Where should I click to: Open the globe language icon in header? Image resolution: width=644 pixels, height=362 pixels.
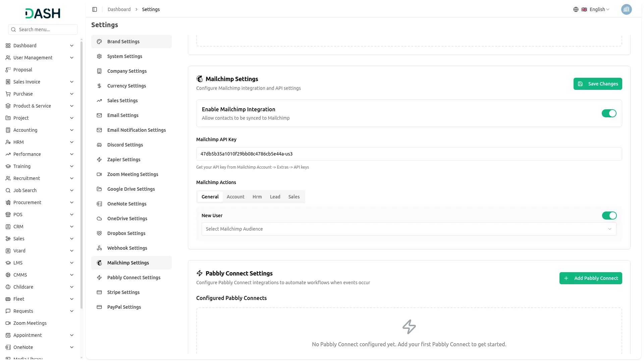point(576,9)
